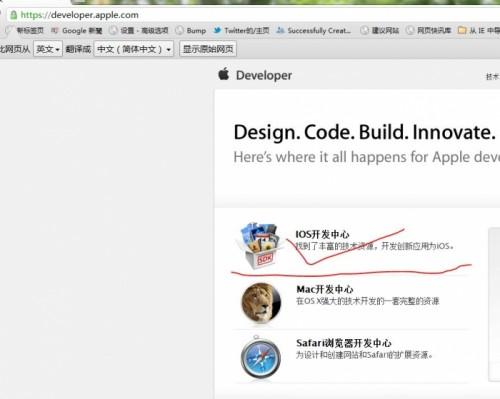Image resolution: width=500 pixels, height=399 pixels.
Task: Click the Apple logo next to Developer
Action: tap(224, 74)
